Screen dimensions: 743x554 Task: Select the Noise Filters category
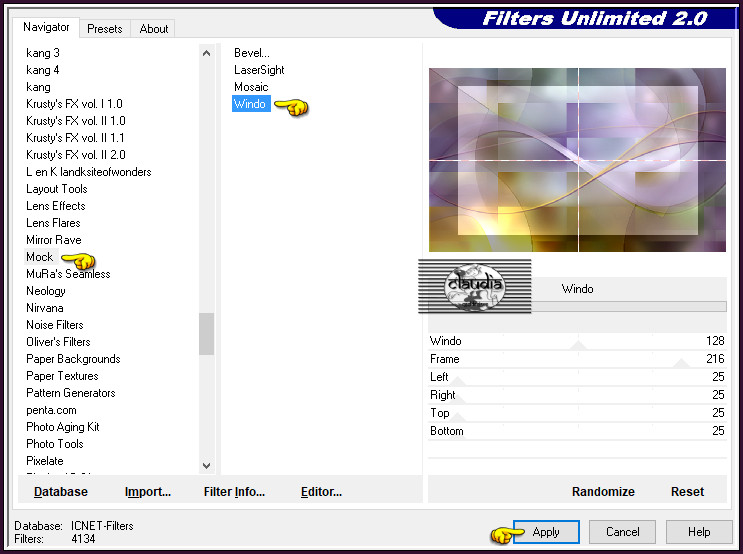[55, 325]
